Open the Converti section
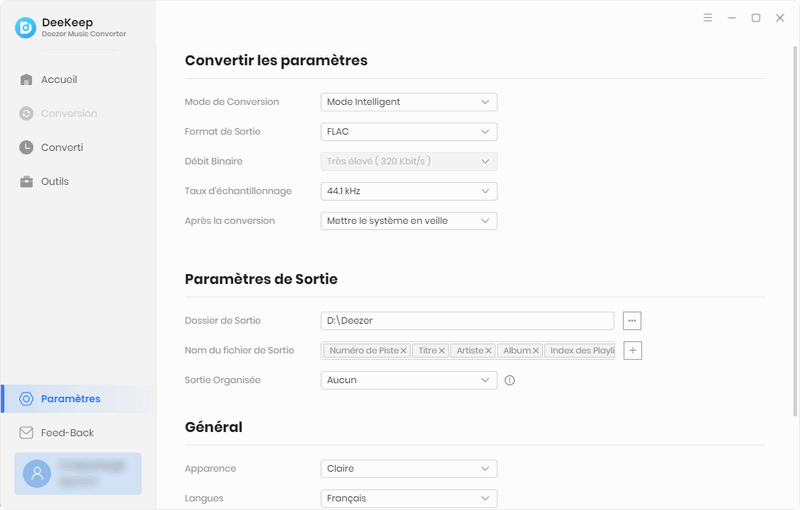This screenshot has height=510, width=800. [61, 148]
